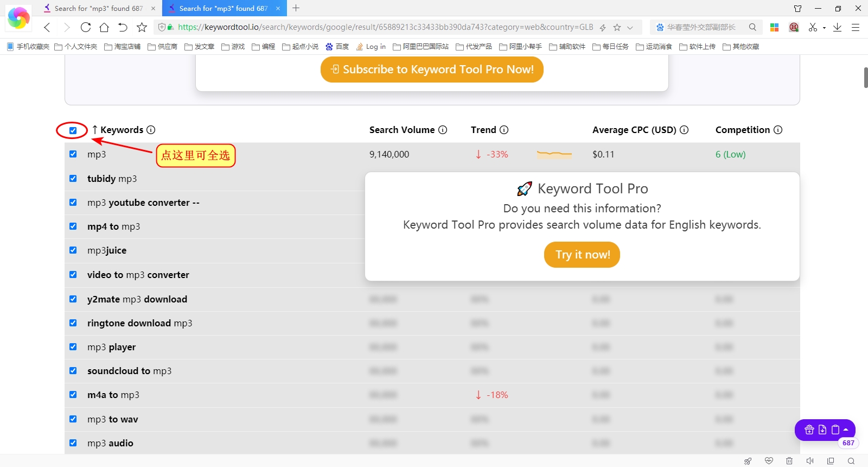Click the status bar zoom magnifier icon
868x467 pixels.
pos(851,460)
